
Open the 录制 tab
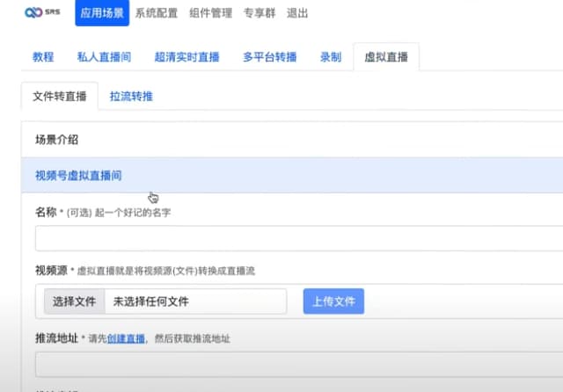point(331,57)
